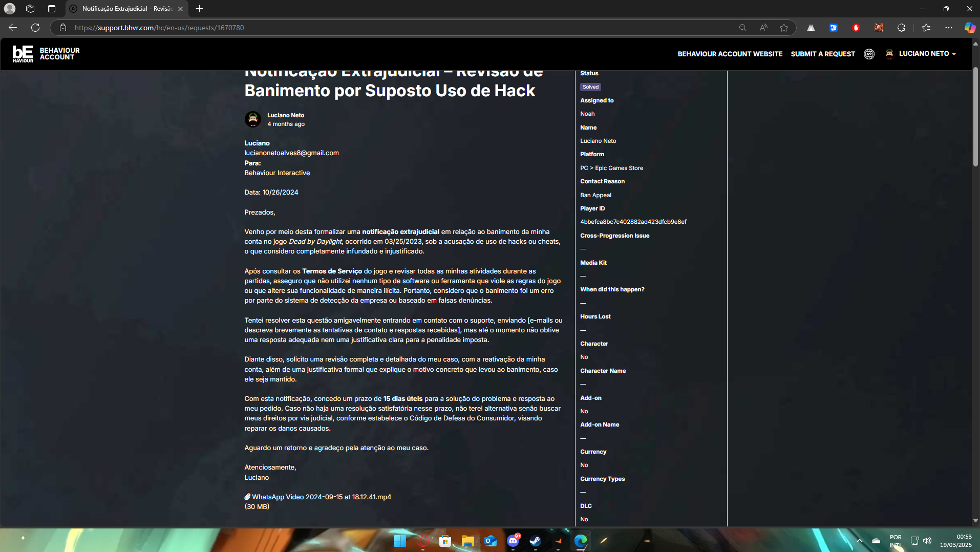The image size is (980, 552).
Task: Open the WhatsApp Video mp4 attachment
Action: (322, 497)
